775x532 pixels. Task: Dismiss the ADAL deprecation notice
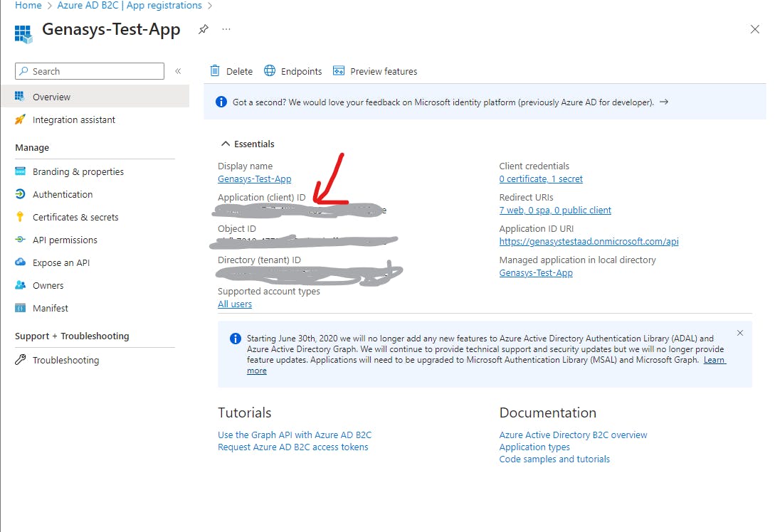pos(740,333)
